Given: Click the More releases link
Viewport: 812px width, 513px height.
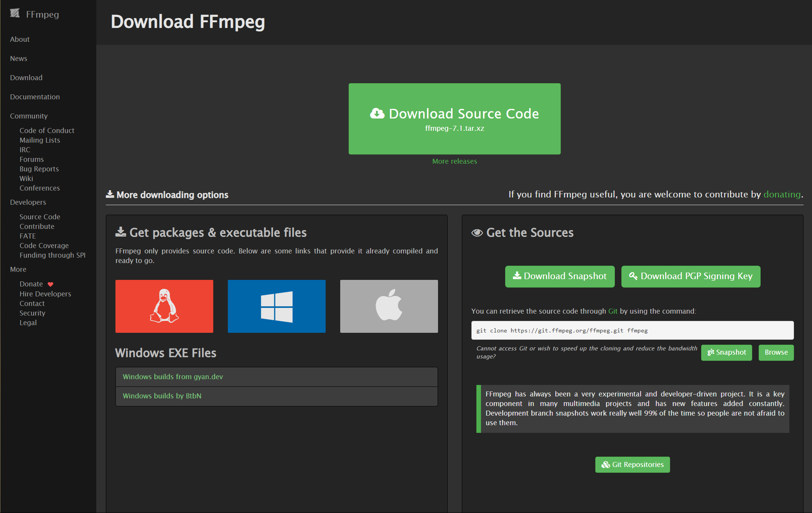Looking at the screenshot, I should click(x=454, y=161).
